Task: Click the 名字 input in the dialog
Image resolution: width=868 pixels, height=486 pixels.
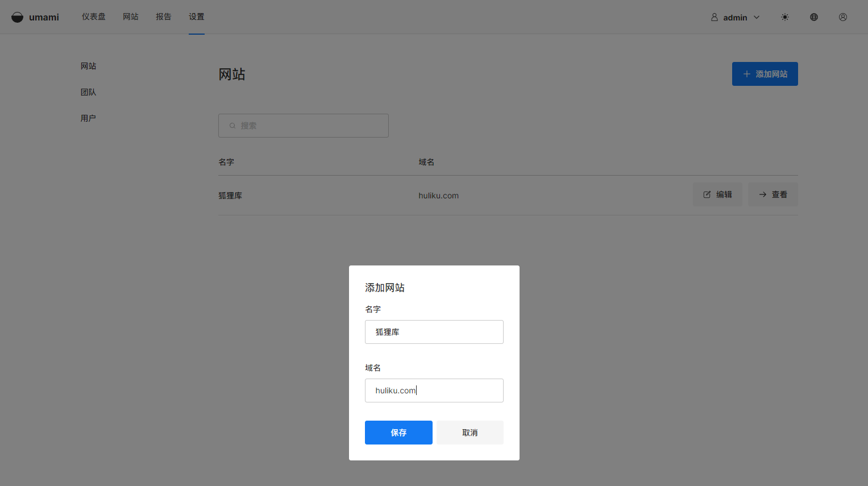Action: coord(434,332)
